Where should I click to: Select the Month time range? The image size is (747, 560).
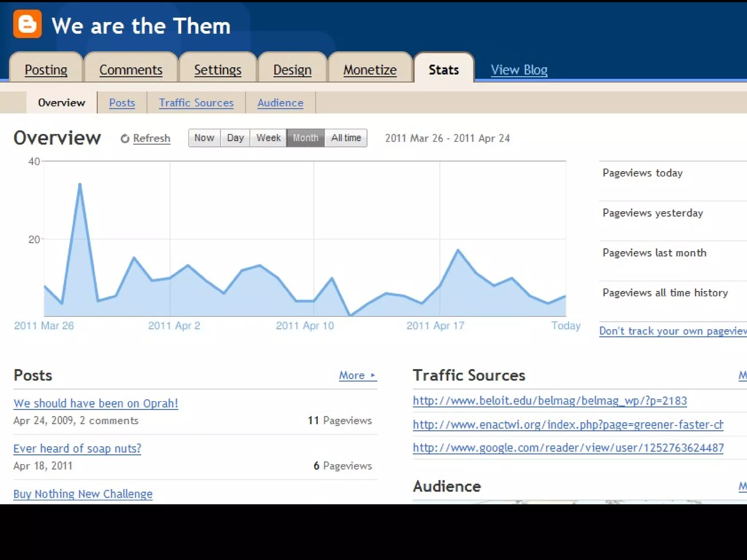(x=306, y=138)
